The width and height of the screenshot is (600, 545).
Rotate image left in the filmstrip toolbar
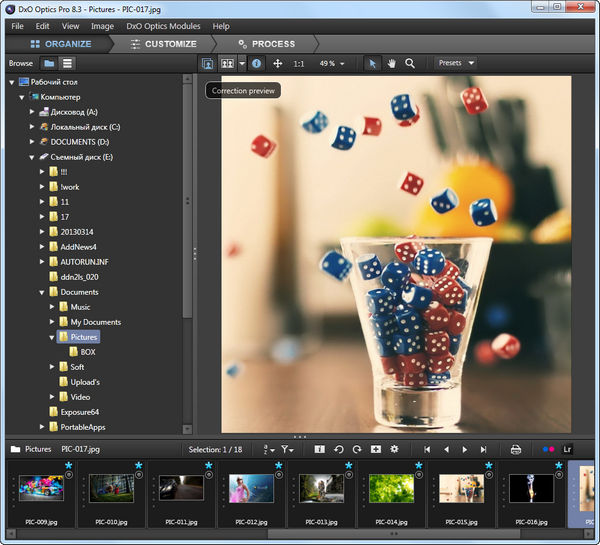click(x=339, y=449)
